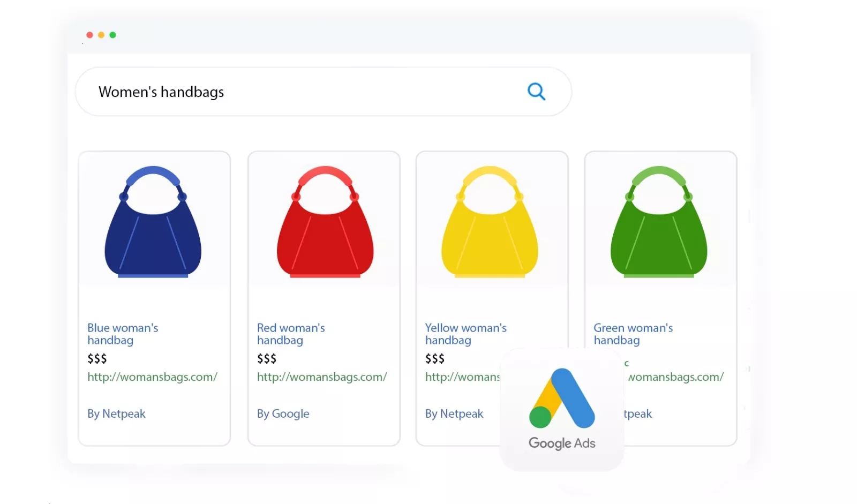This screenshot has width=857, height=504.
Task: Visit womansbags.com URL under blue handbag
Action: pos(152,377)
